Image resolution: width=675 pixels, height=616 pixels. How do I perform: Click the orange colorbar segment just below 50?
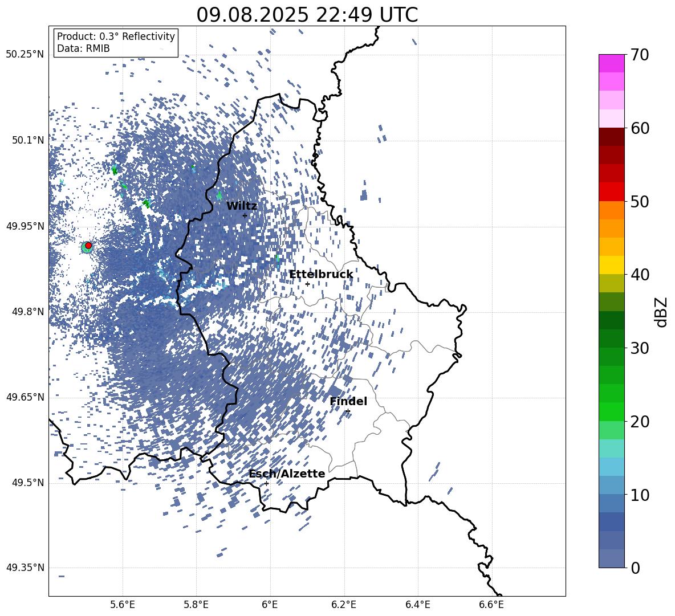[x=611, y=210]
